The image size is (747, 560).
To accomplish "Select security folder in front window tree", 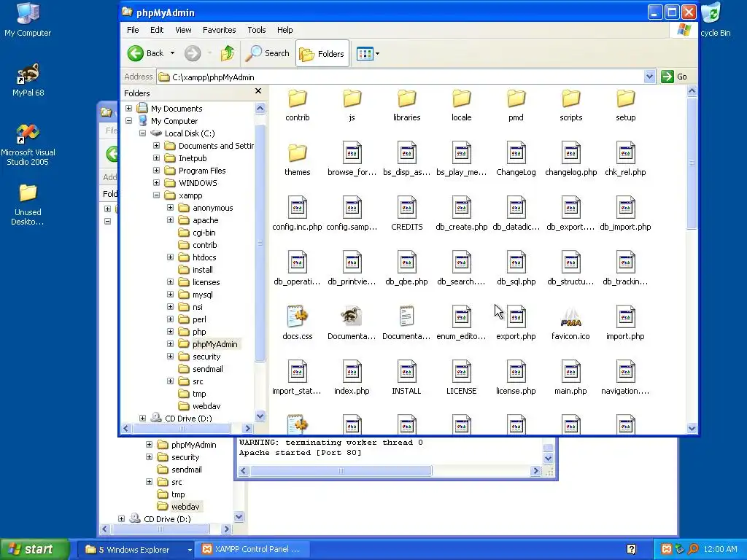I will tap(206, 357).
